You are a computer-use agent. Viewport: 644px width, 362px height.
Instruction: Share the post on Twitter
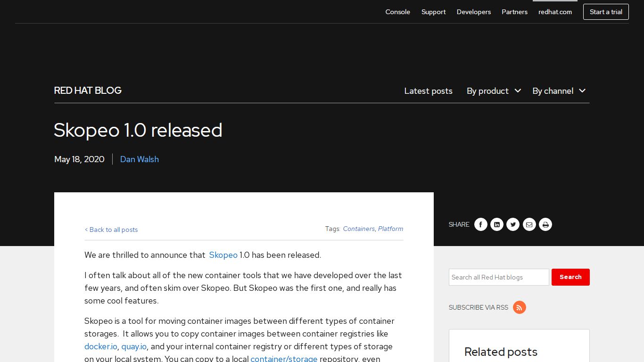point(513,224)
